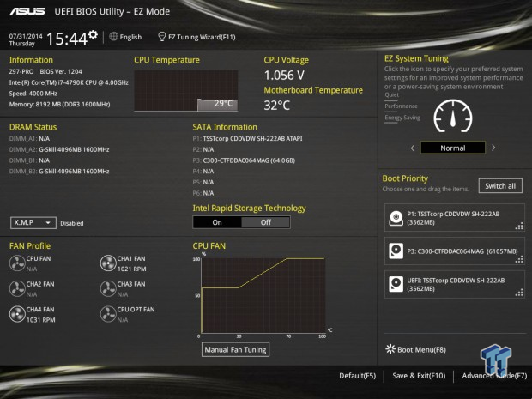The height and width of the screenshot is (399, 532).
Task: Click the X.M.P Disabled status text
Action: click(71, 223)
